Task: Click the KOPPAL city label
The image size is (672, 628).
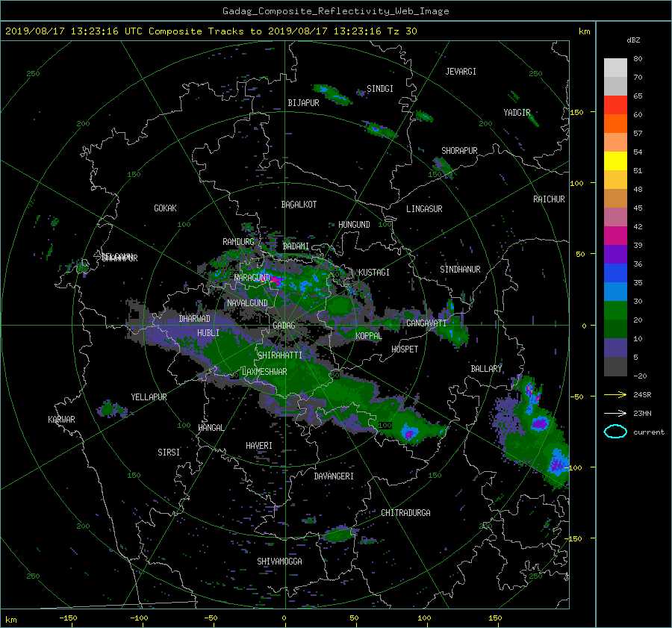Action: click(369, 336)
